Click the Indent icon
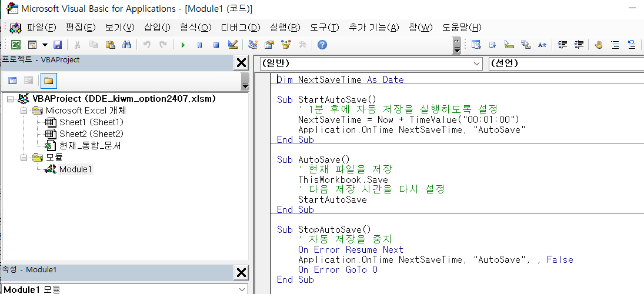Image resolution: width=644 pixels, height=294 pixels. pyautogui.click(x=562, y=45)
